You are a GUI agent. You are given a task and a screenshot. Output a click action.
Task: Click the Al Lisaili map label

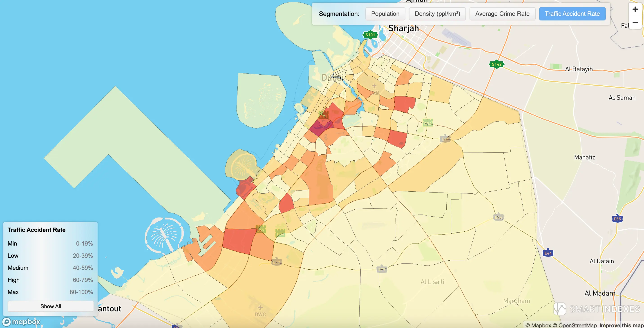(432, 282)
